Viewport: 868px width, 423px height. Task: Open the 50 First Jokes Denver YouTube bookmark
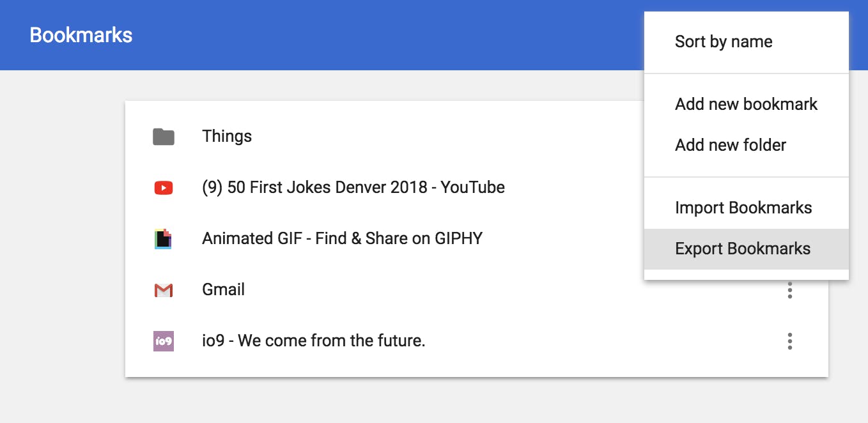point(353,187)
